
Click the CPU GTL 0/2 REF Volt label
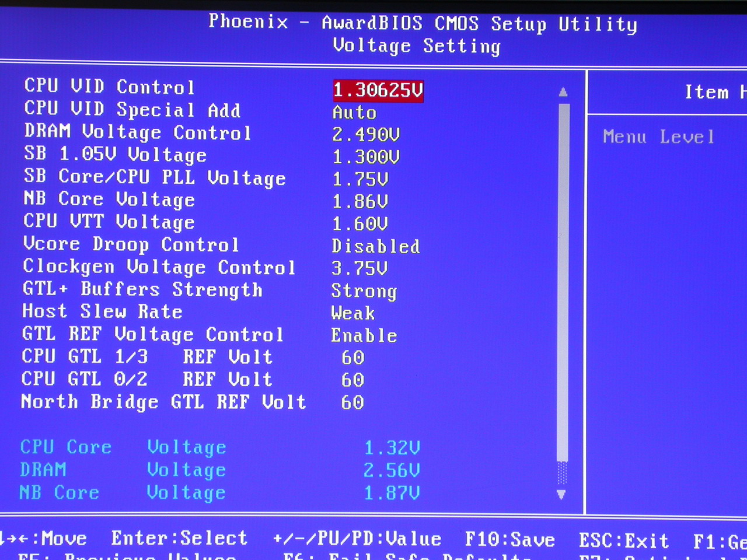pos(147,379)
